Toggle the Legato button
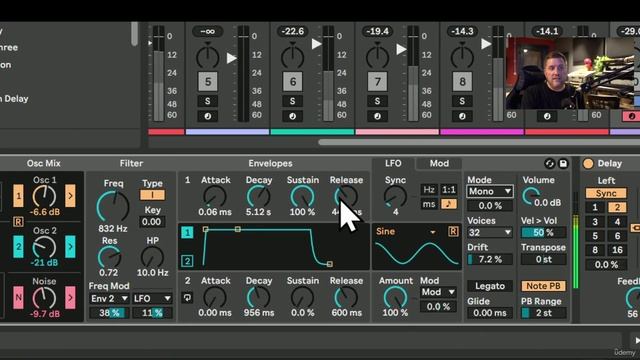640x360 pixels. tap(489, 286)
